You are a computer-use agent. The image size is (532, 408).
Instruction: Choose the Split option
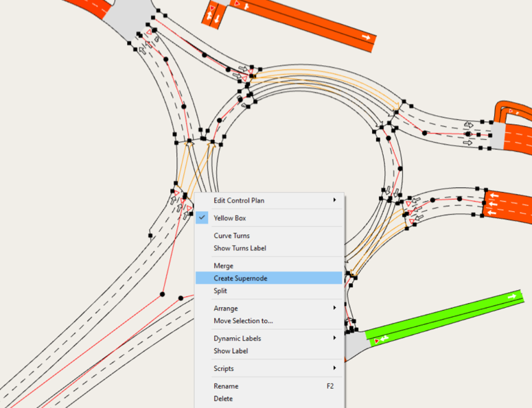(268, 291)
